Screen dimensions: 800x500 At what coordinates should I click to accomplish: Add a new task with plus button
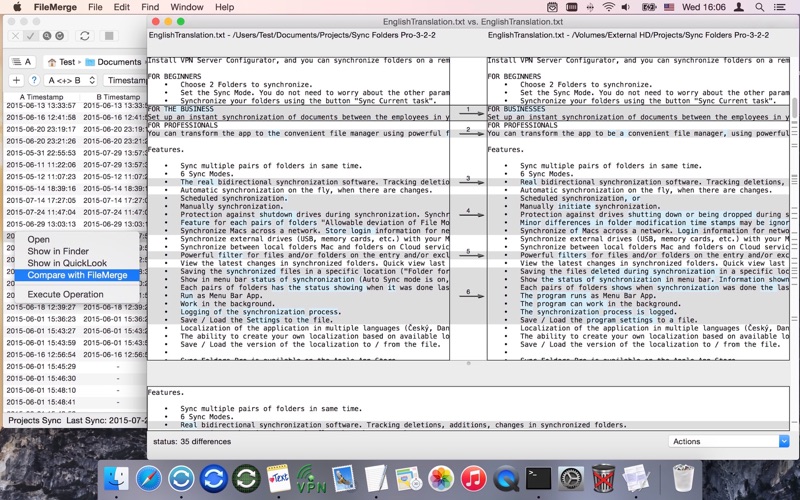(x=16, y=80)
